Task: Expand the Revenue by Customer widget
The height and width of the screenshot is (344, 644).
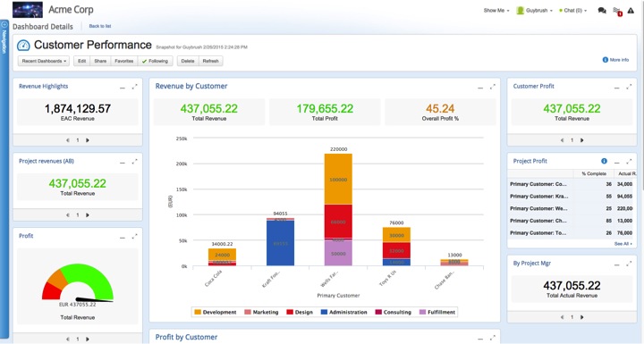Action: [493, 87]
